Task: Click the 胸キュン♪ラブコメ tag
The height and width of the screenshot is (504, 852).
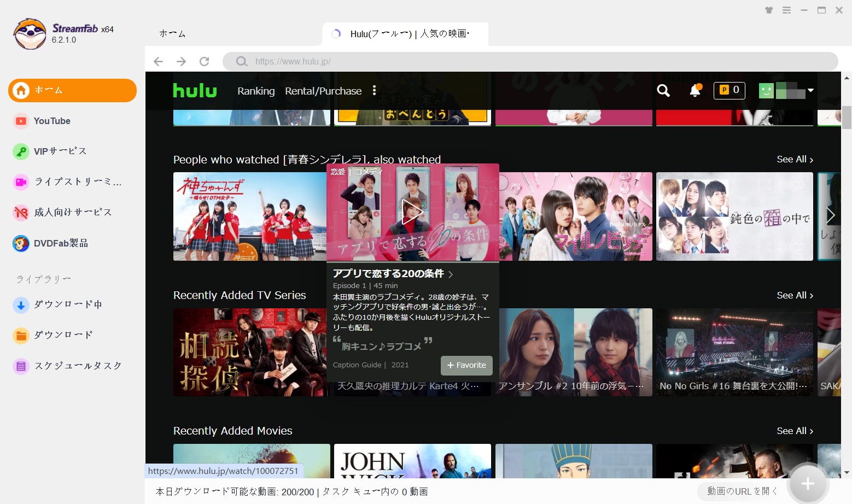Action: click(382, 347)
